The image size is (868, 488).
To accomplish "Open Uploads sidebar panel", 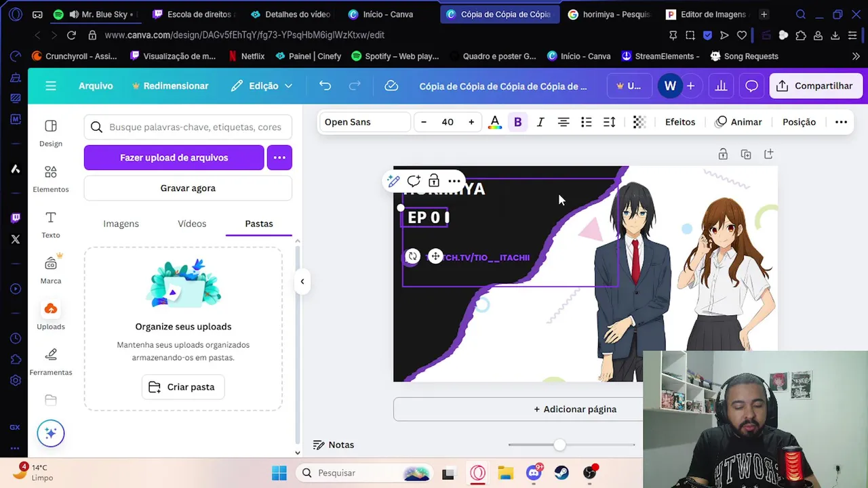I will [51, 316].
